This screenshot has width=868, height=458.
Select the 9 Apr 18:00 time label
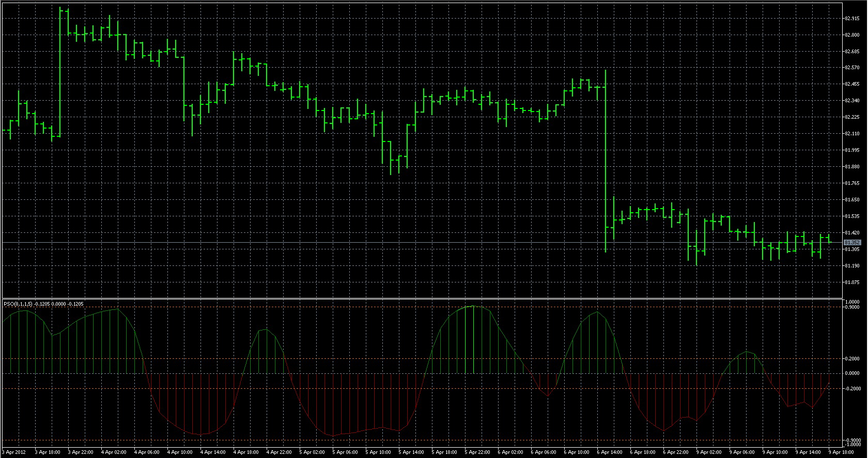841,452
